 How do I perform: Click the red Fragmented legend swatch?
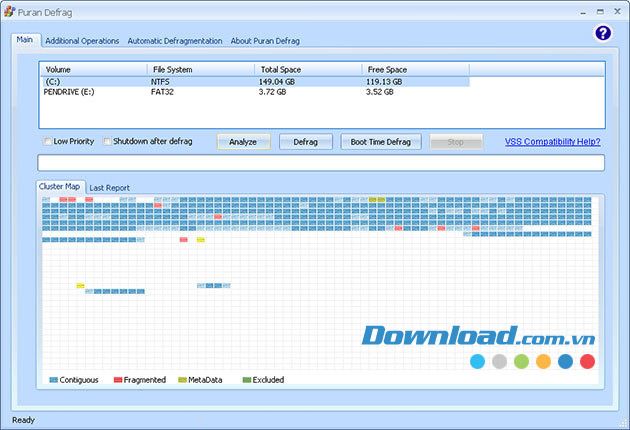click(x=117, y=380)
